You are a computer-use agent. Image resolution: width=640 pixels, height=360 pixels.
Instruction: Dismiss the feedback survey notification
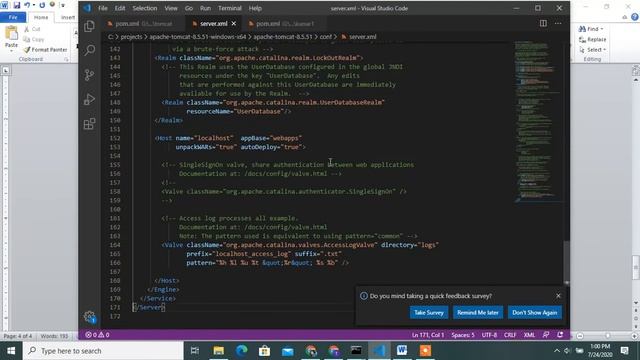[558, 296]
